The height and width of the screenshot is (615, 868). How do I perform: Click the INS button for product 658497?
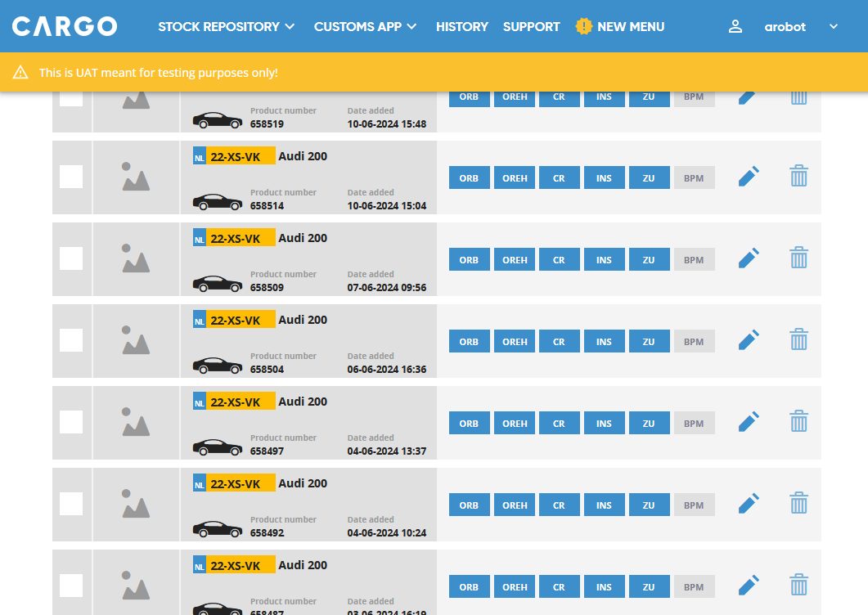pos(604,424)
